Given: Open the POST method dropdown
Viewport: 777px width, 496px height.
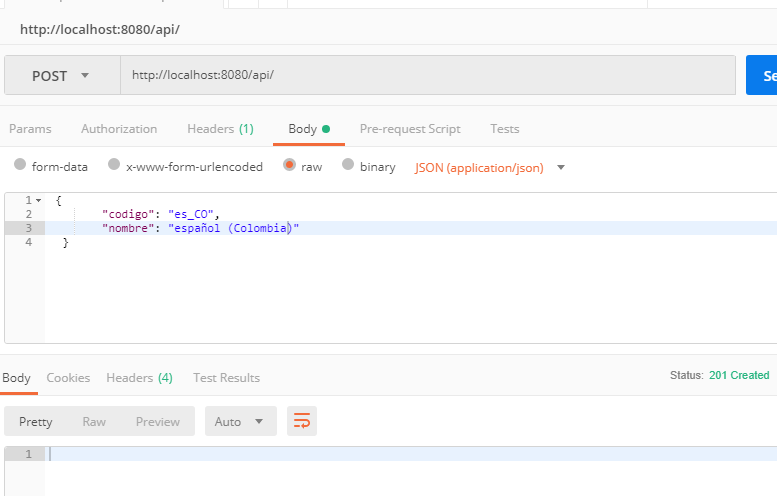Looking at the screenshot, I should (62, 75).
